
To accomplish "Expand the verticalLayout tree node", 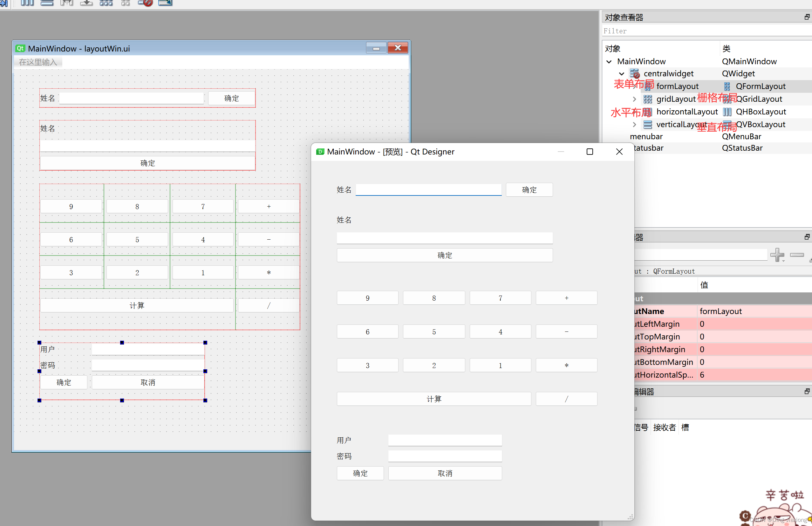I will [x=634, y=125].
